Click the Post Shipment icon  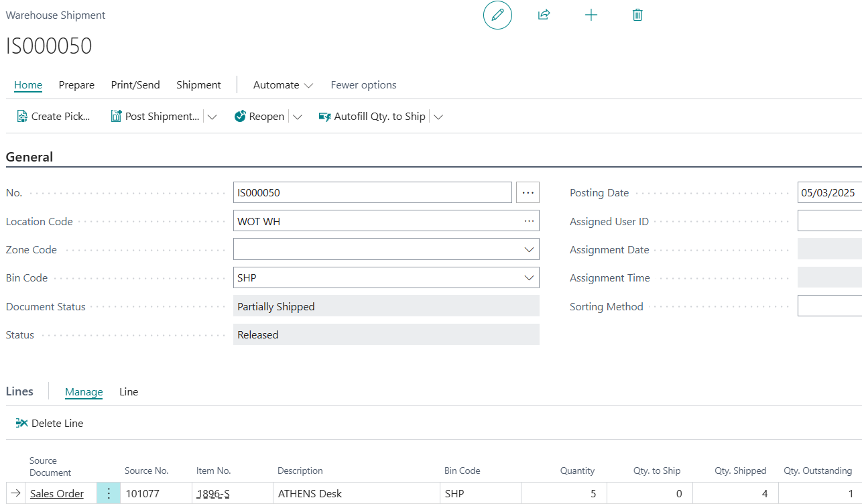tap(116, 116)
